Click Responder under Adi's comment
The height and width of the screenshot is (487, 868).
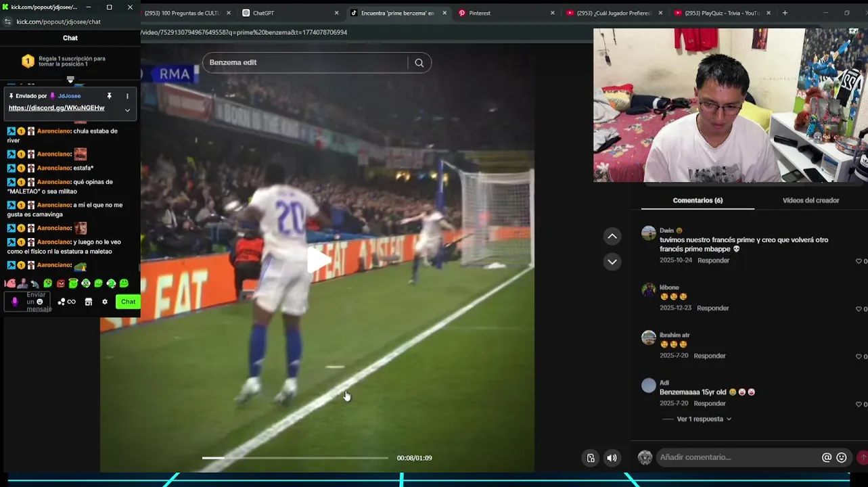click(x=709, y=403)
